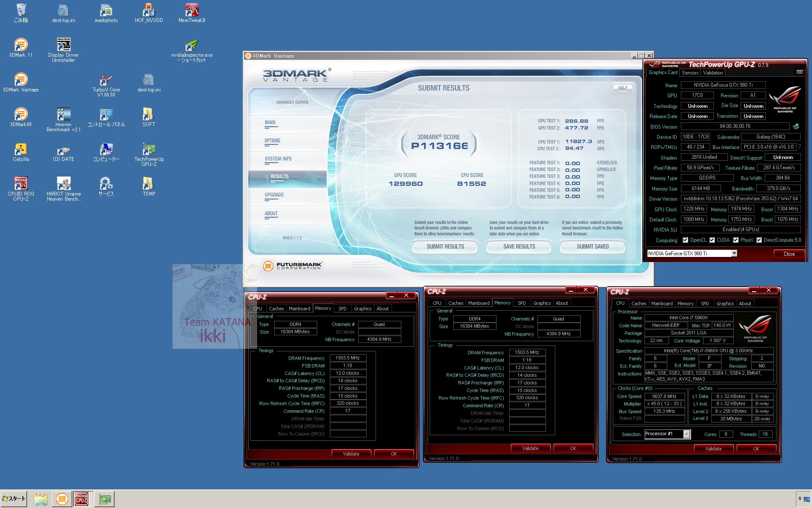812x508 pixels.
Task: Open Heaven Benchmark v2.1 icon
Action: [63, 119]
